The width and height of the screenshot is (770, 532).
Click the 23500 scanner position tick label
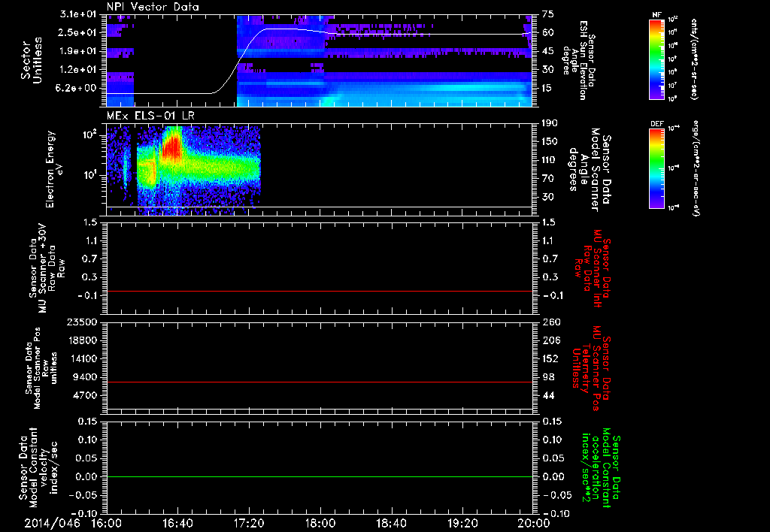(81, 322)
